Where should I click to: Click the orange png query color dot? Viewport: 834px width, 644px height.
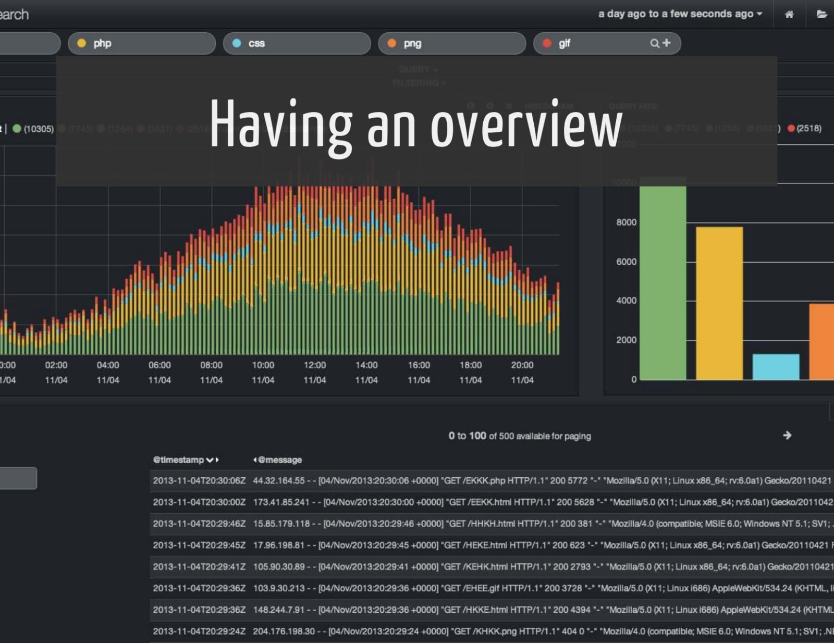391,43
